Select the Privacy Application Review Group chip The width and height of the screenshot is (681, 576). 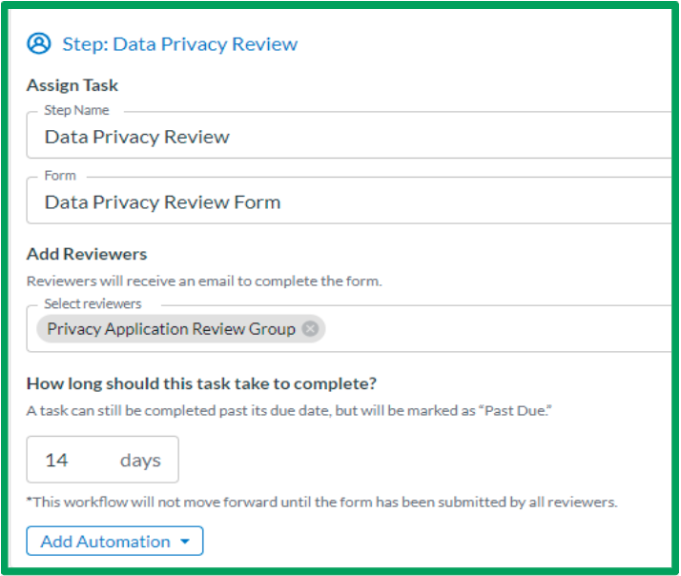coord(171,329)
